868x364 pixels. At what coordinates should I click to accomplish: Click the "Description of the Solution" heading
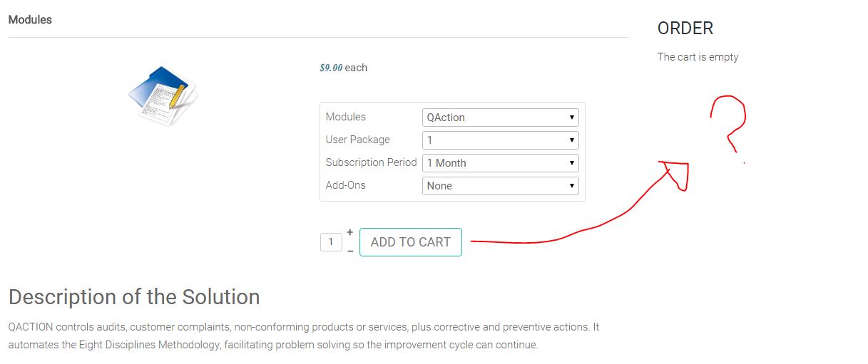click(x=134, y=297)
